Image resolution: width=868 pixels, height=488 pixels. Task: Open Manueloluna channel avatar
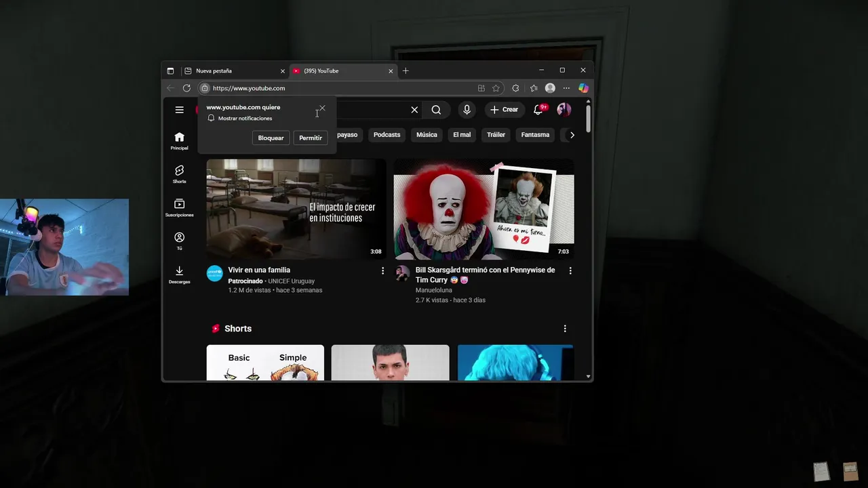pos(402,273)
